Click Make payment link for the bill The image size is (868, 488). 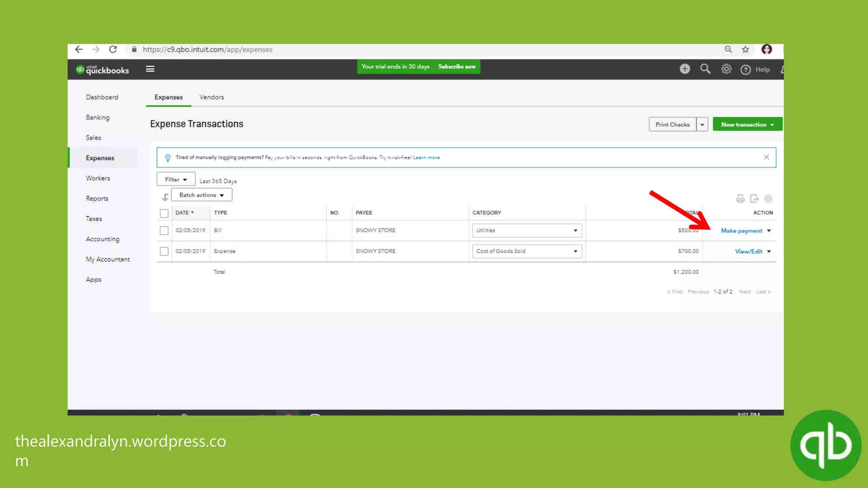(x=741, y=231)
